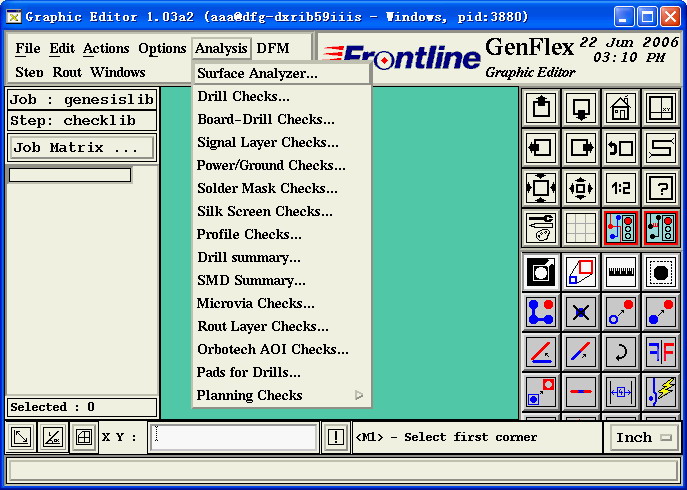This screenshot has width=687, height=490.
Task: Expand the Planning Checks submenu arrow
Action: [x=359, y=395]
